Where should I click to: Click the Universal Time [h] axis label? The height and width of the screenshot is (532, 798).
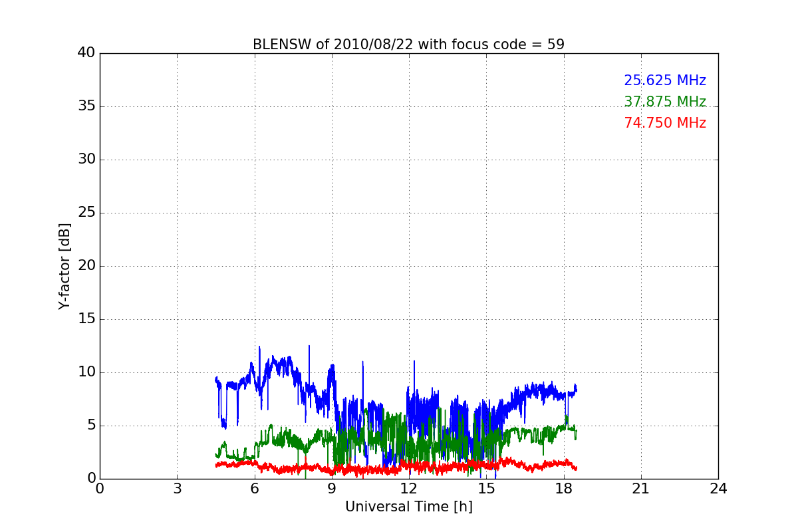tap(408, 507)
